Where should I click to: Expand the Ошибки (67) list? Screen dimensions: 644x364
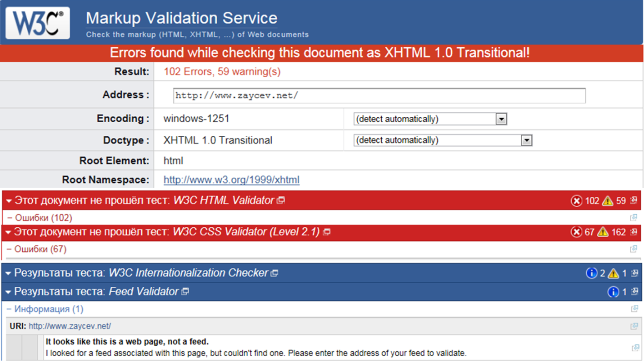pyautogui.click(x=36, y=249)
